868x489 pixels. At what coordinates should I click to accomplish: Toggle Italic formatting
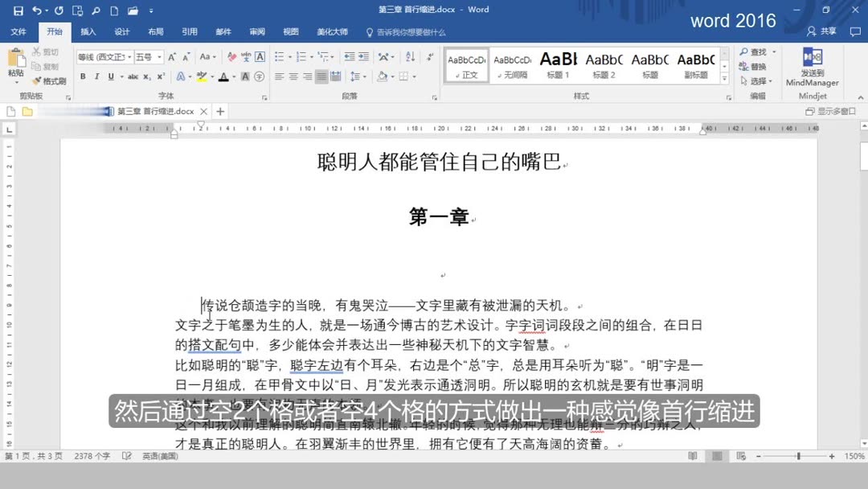click(97, 76)
